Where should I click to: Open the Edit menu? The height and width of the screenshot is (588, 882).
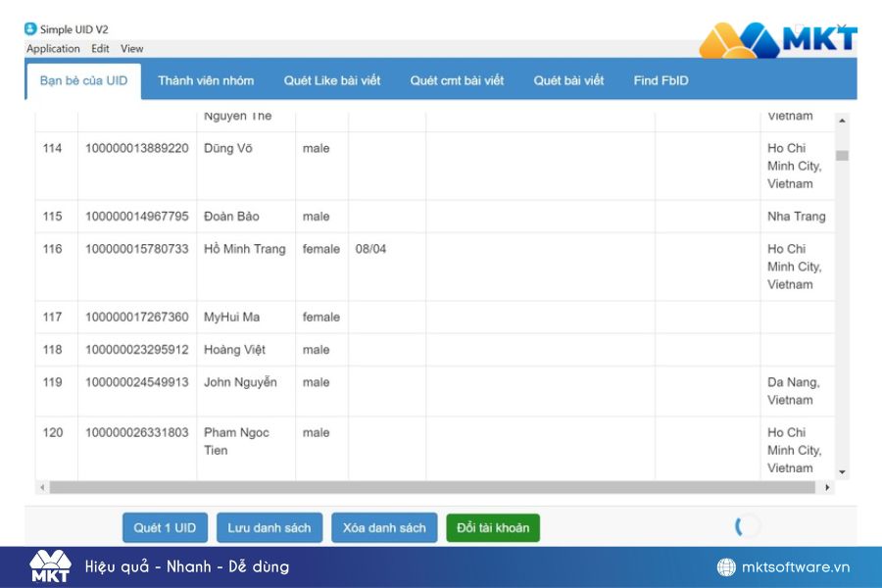coord(100,49)
